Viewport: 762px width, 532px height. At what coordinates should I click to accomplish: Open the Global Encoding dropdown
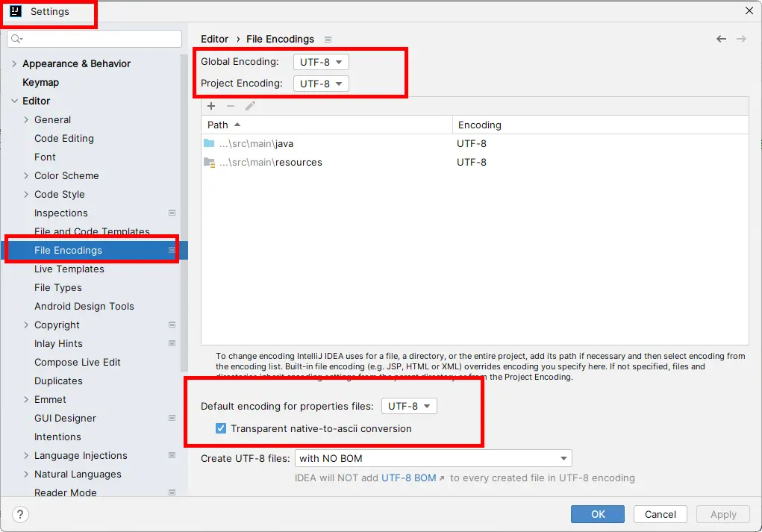(x=321, y=62)
